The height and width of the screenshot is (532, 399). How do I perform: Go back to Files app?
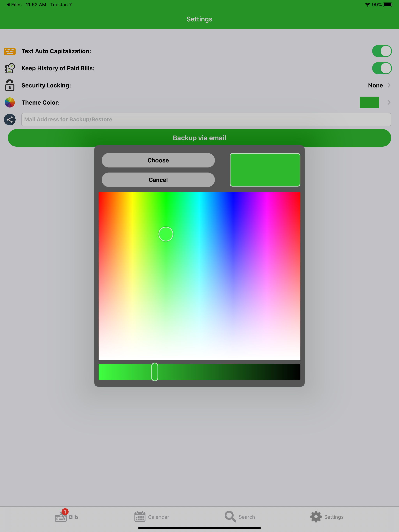tap(14, 4)
